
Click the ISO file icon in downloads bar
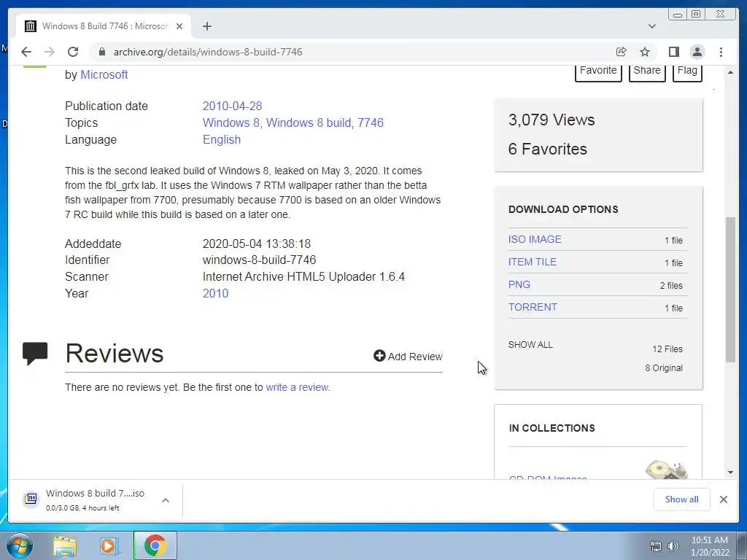tap(31, 499)
